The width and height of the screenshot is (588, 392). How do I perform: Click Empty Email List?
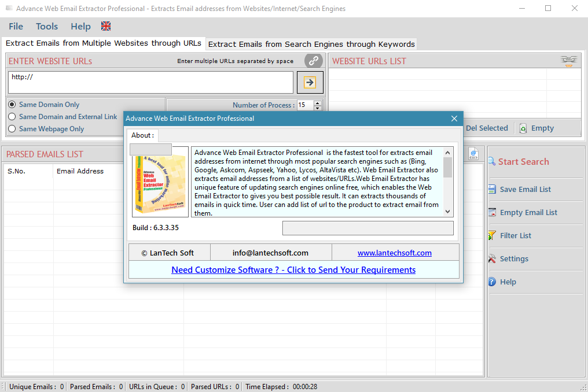click(528, 213)
